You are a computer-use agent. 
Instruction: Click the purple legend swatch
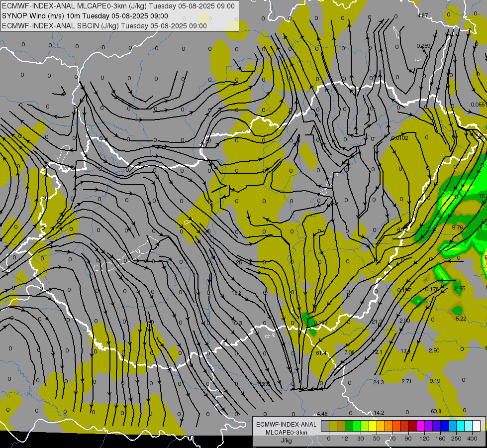[429, 426]
